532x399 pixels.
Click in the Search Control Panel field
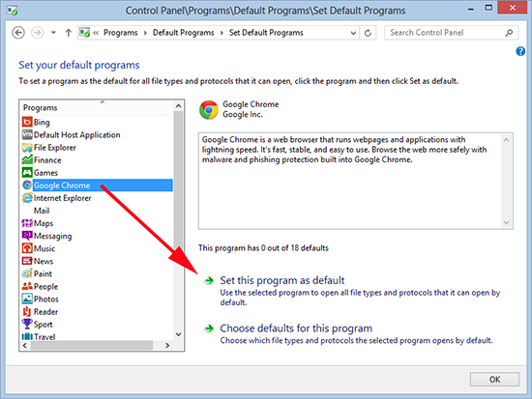pos(445,33)
